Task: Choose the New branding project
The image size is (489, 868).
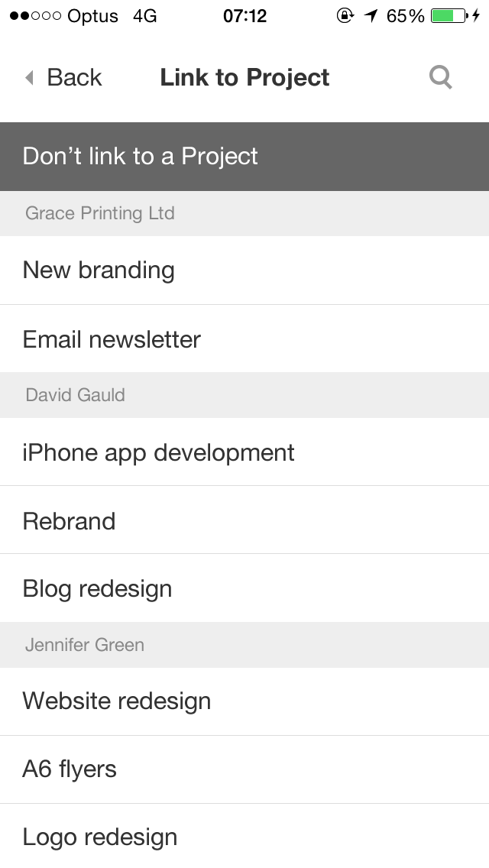Action: coord(244,270)
